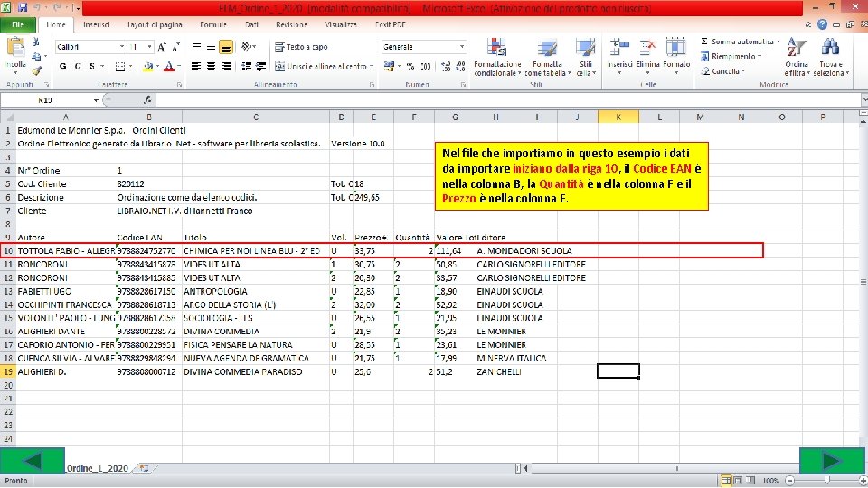This screenshot has width=868, height=488.
Task: Switch to the Dati ribbon tab
Action: tap(252, 25)
